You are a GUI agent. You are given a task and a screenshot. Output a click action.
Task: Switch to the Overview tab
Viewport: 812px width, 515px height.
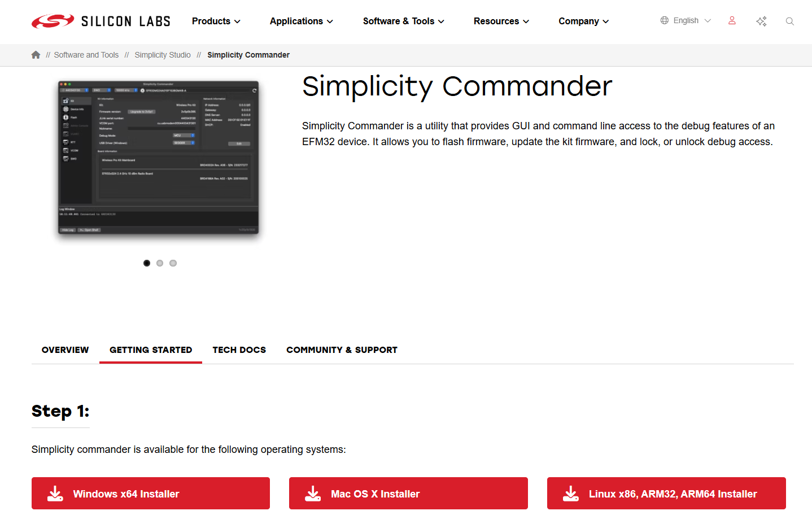[x=64, y=350]
